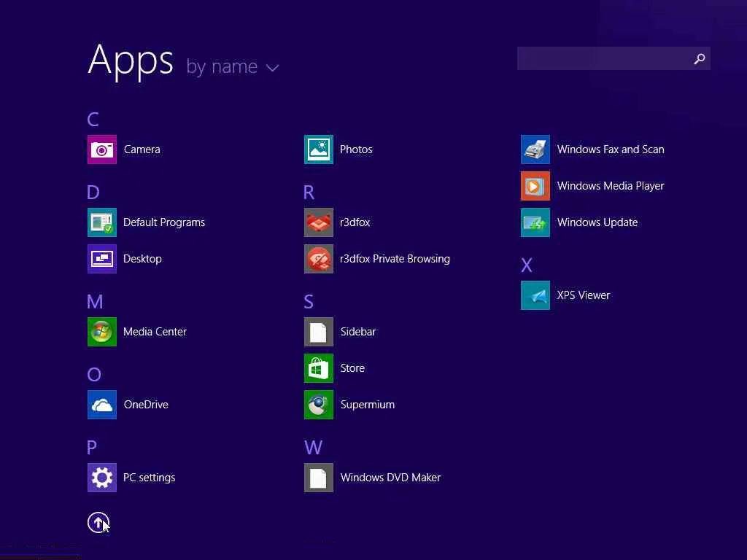
Task: Click the sort chevron arrow
Action: [x=273, y=68]
